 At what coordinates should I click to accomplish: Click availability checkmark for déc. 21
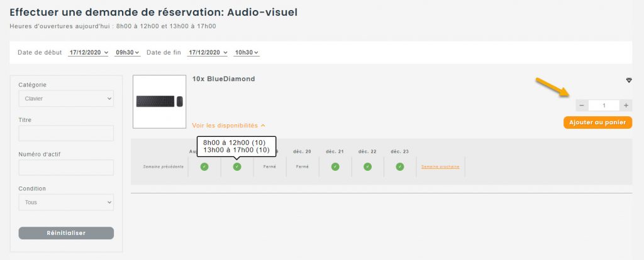[x=335, y=166]
